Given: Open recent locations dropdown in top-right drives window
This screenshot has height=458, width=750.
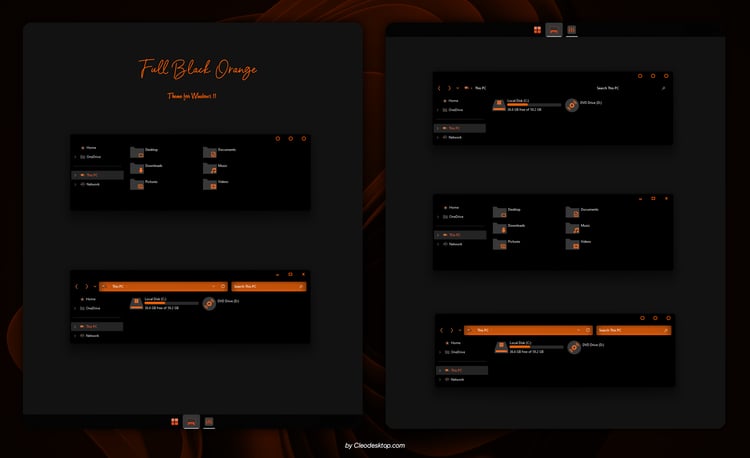Looking at the screenshot, I should (457, 88).
